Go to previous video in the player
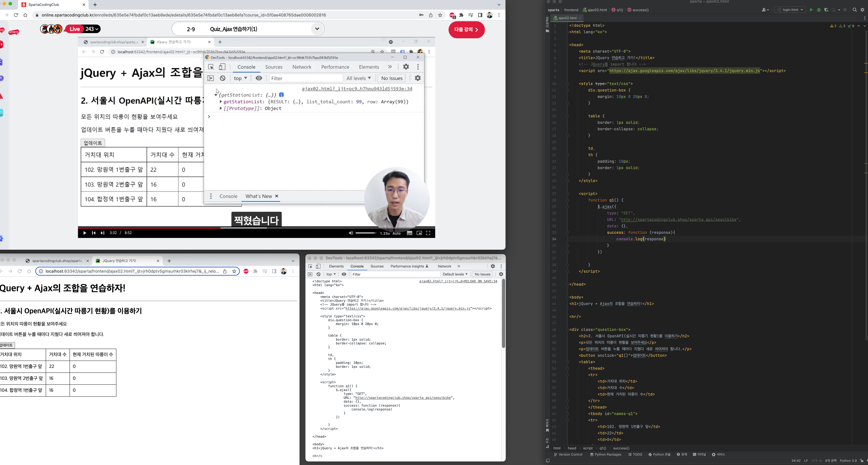Viewport: 868px width, 465px height. (x=94, y=233)
